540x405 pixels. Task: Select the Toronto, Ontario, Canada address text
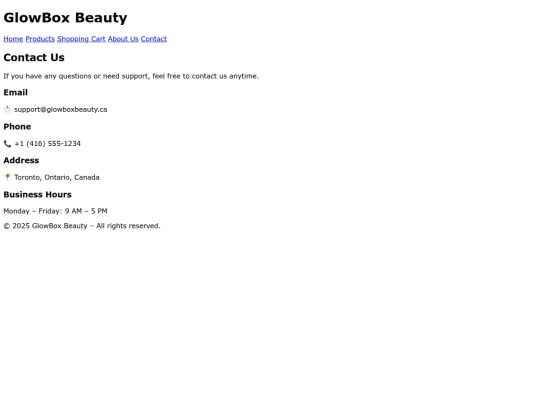click(x=57, y=177)
